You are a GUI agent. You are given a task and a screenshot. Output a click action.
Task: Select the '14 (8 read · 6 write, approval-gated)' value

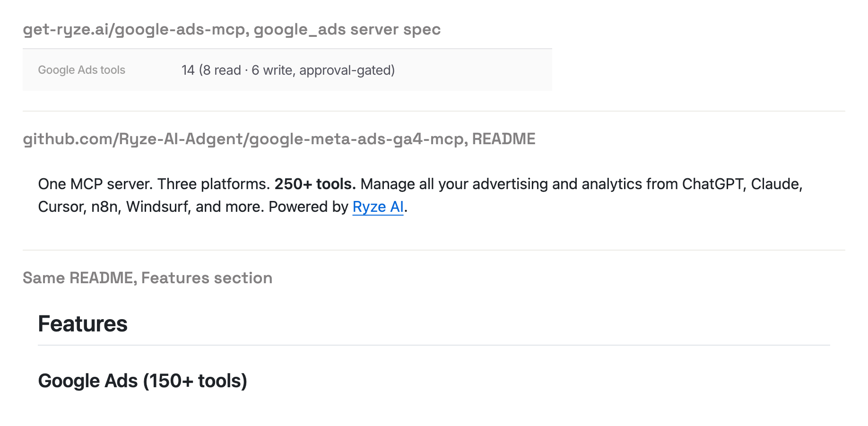click(288, 70)
